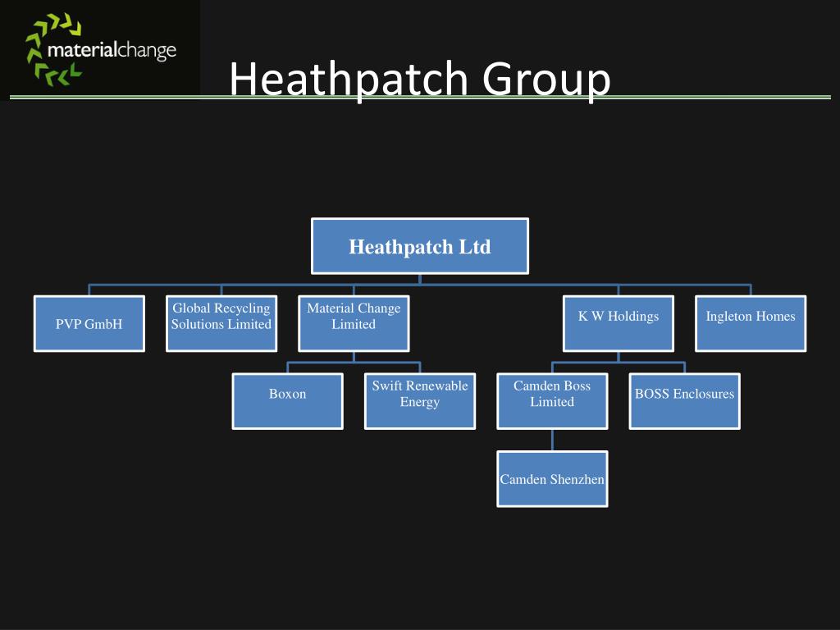Click the K W Holdings box
Image resolution: width=840 pixels, height=630 pixels.
(x=619, y=323)
